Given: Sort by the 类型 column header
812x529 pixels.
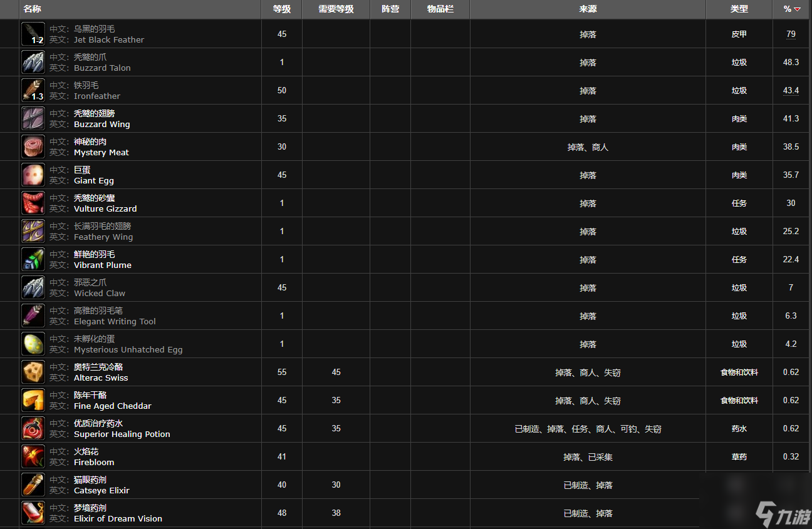Looking at the screenshot, I should tap(739, 9).
